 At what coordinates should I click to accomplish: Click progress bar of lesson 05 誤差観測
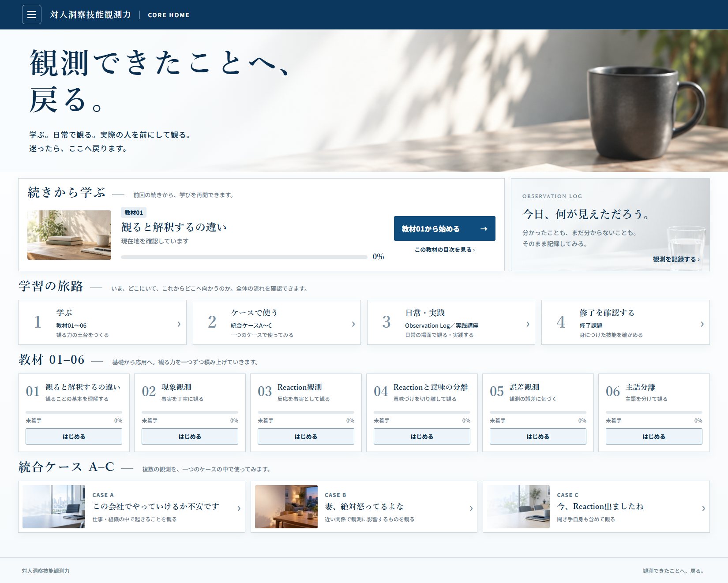(538, 412)
